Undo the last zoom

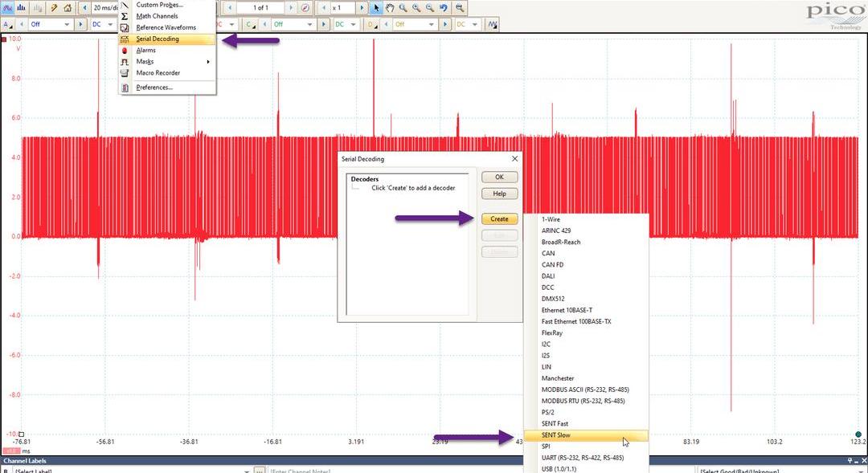click(x=444, y=8)
